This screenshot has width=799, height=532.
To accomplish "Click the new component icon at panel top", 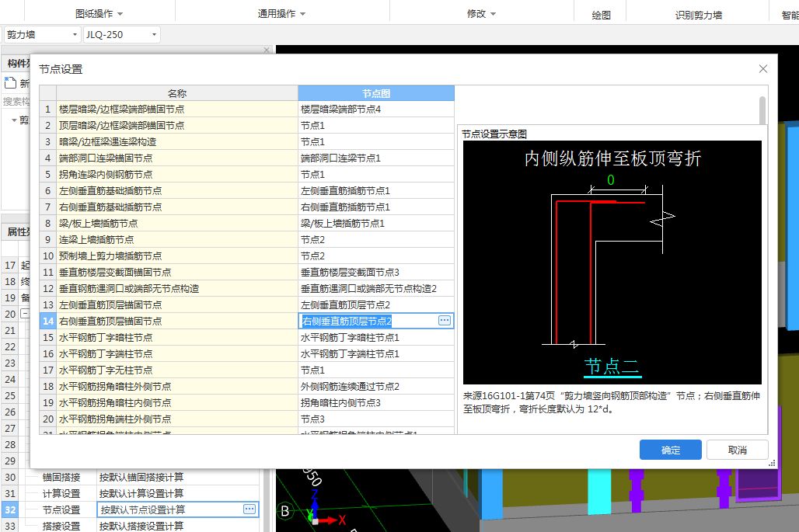I will (x=10, y=82).
